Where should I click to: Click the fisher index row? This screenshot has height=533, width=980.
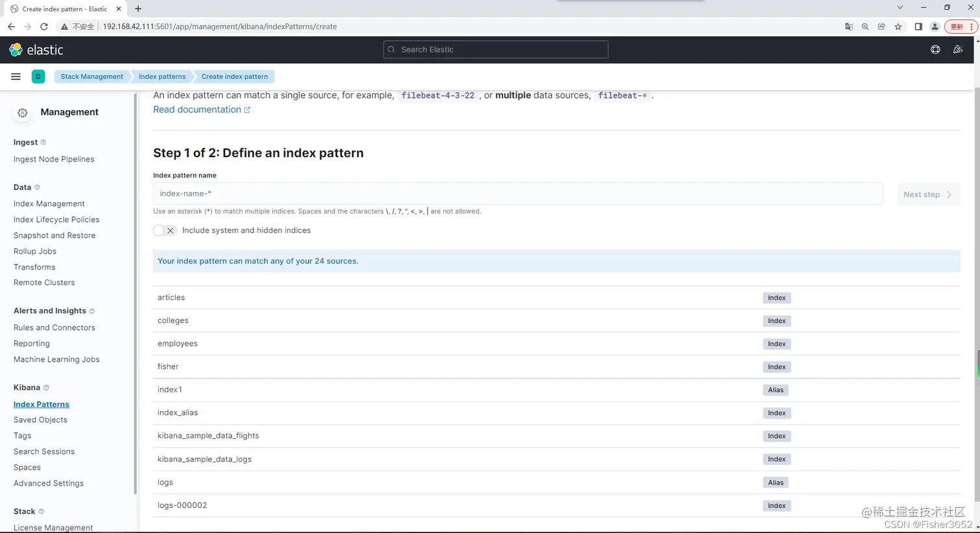(557, 366)
